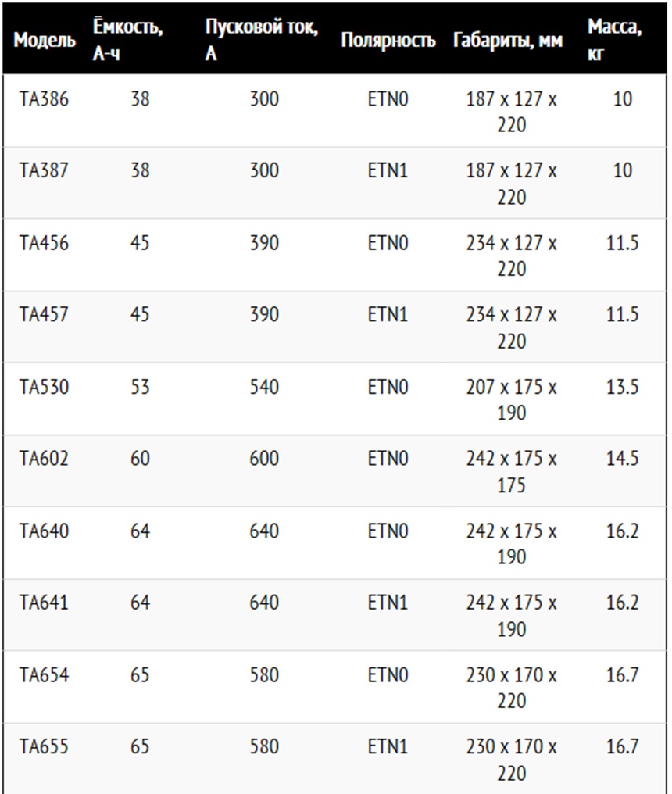Click the TA457 model cell

coord(44,314)
